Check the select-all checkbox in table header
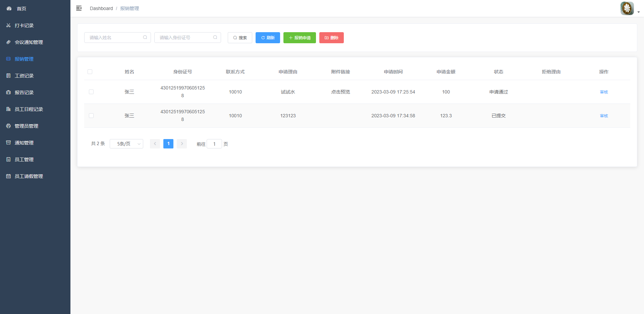 90,71
